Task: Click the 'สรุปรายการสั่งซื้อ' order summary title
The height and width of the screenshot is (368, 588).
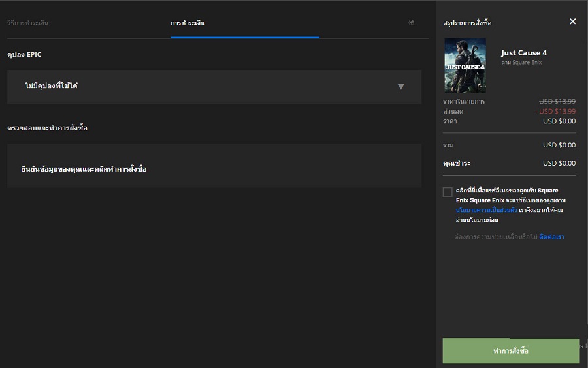Action: 467,23
